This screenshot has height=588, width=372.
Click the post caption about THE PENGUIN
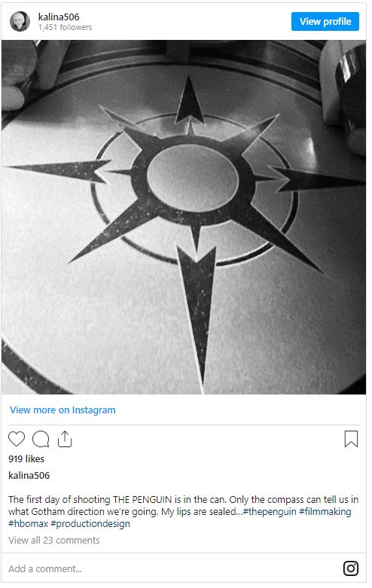click(184, 511)
